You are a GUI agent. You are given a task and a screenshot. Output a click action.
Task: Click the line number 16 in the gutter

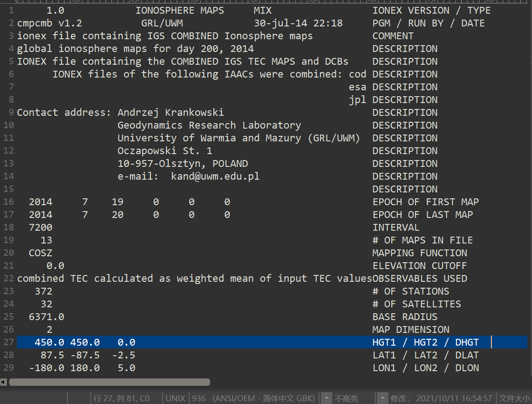9,202
